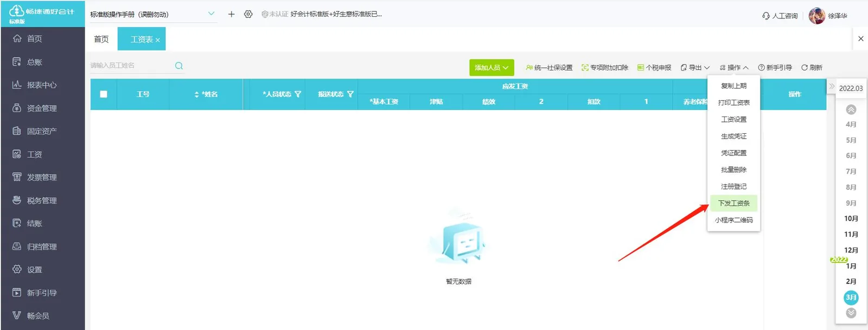
Task: Select 打印工资表 menu item
Action: pyautogui.click(x=733, y=102)
